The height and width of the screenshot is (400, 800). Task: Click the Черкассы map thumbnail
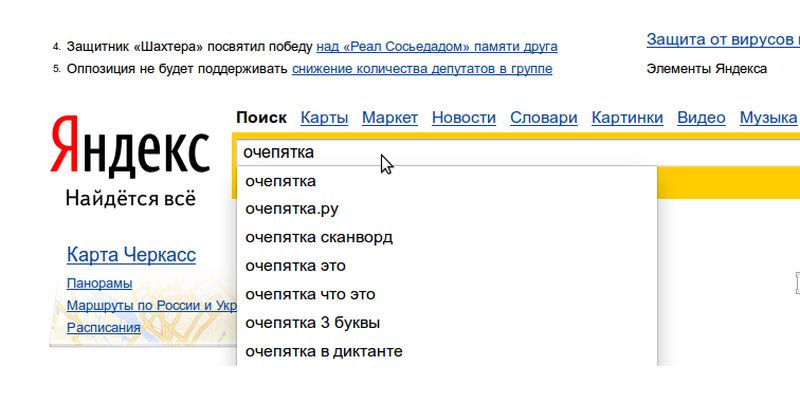point(143,310)
